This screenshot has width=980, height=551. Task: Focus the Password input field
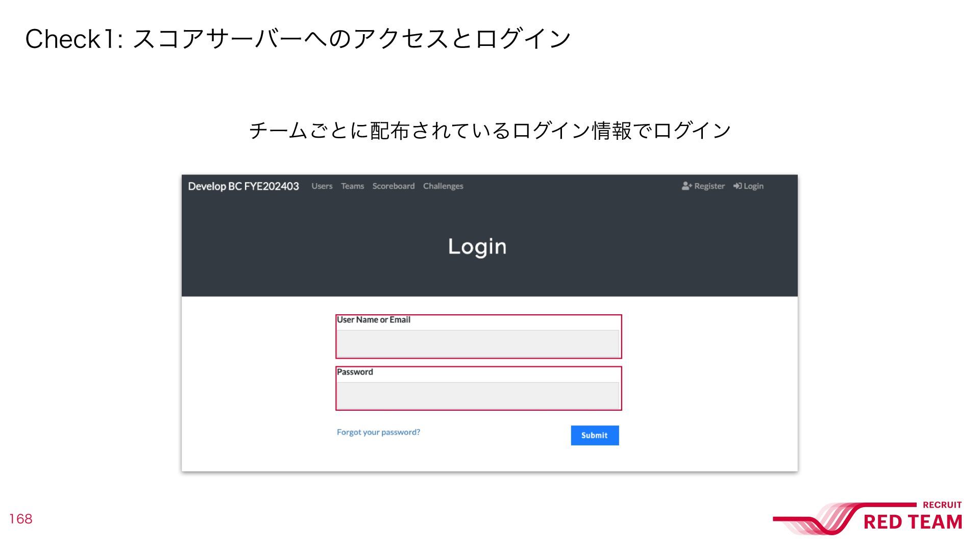click(x=478, y=395)
